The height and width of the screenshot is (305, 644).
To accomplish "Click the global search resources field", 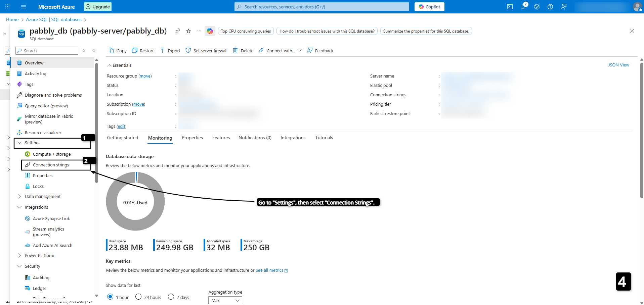I will point(321,7).
